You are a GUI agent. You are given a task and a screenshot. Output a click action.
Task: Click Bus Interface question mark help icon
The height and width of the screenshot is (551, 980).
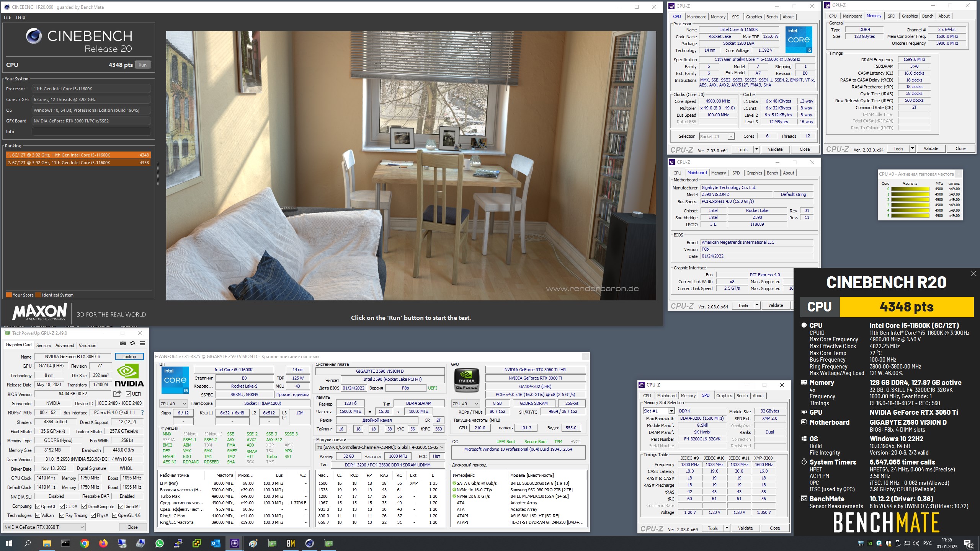pos(142,412)
